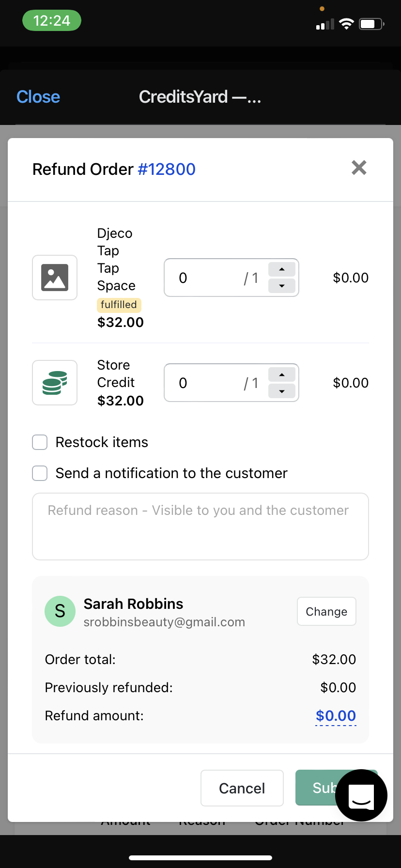This screenshot has height=868, width=401.
Task: Increase Store Credit refund quantity
Action: point(282,374)
